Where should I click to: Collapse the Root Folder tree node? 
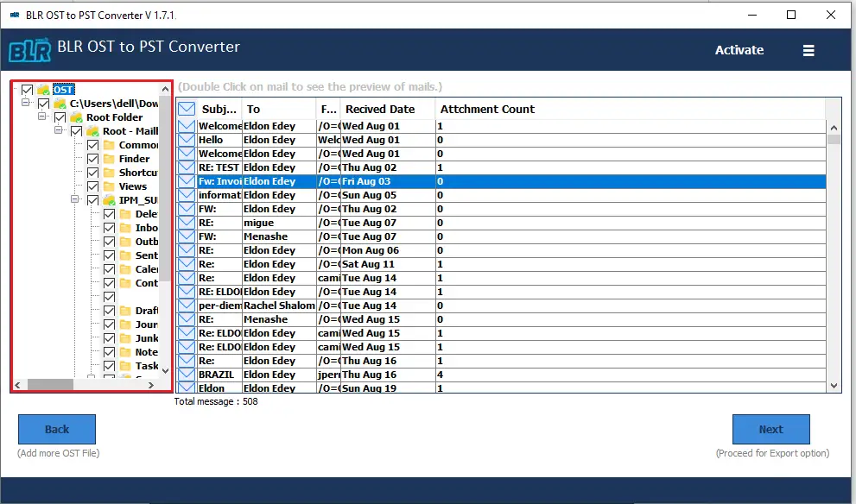[42, 117]
